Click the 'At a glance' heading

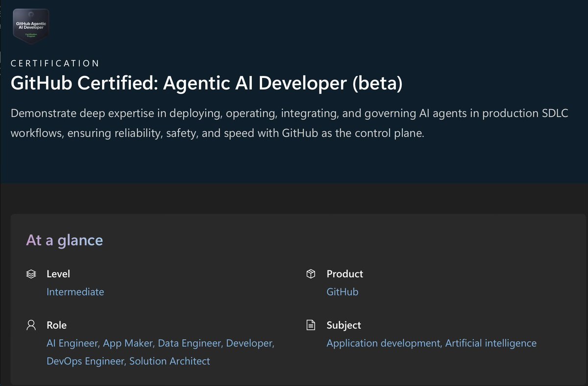65,241
